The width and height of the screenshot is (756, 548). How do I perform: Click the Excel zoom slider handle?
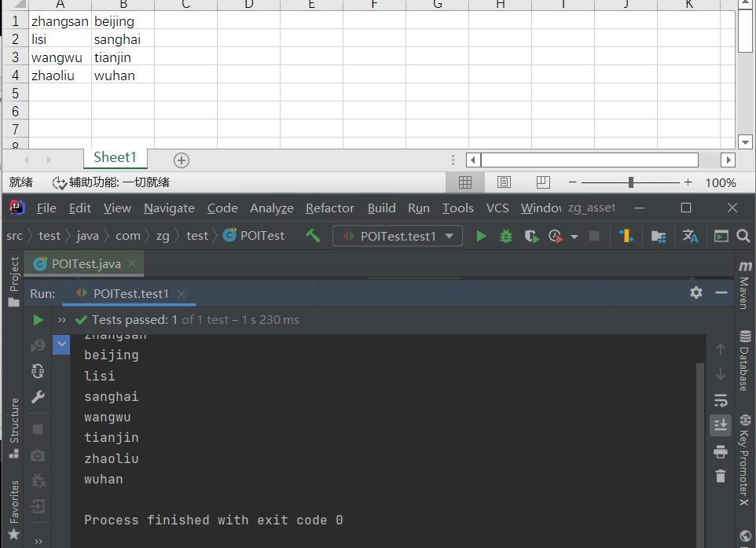[630, 182]
